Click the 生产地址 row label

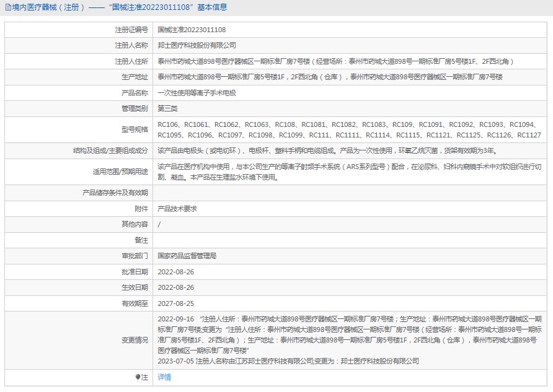(x=135, y=77)
